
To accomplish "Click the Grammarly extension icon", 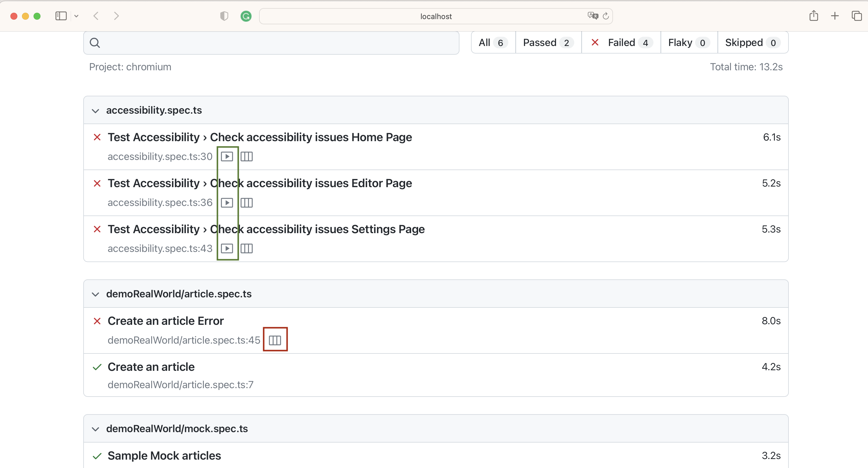I will 246,16.
